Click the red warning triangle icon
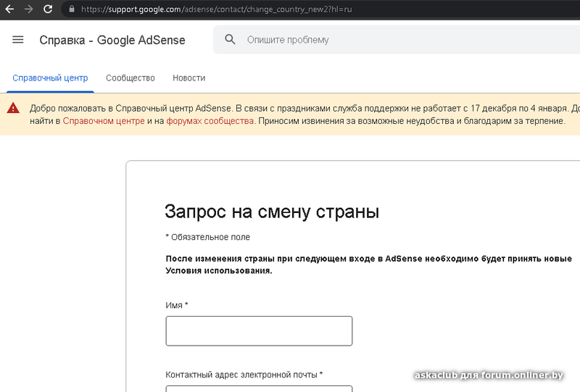 pos(13,109)
